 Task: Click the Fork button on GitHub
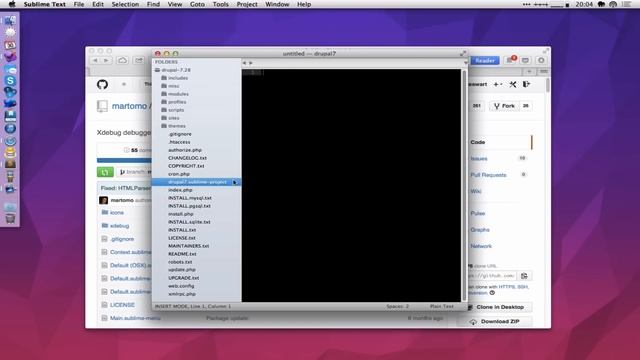click(504, 106)
